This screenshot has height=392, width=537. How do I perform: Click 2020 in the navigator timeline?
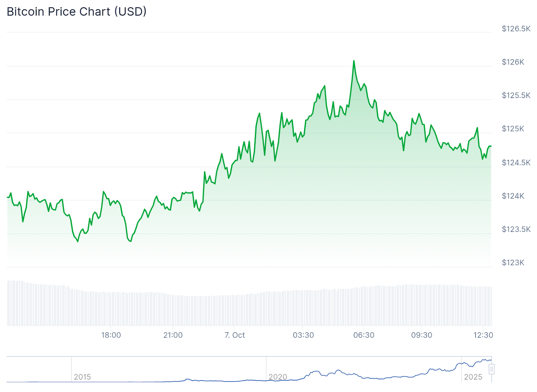(x=278, y=377)
